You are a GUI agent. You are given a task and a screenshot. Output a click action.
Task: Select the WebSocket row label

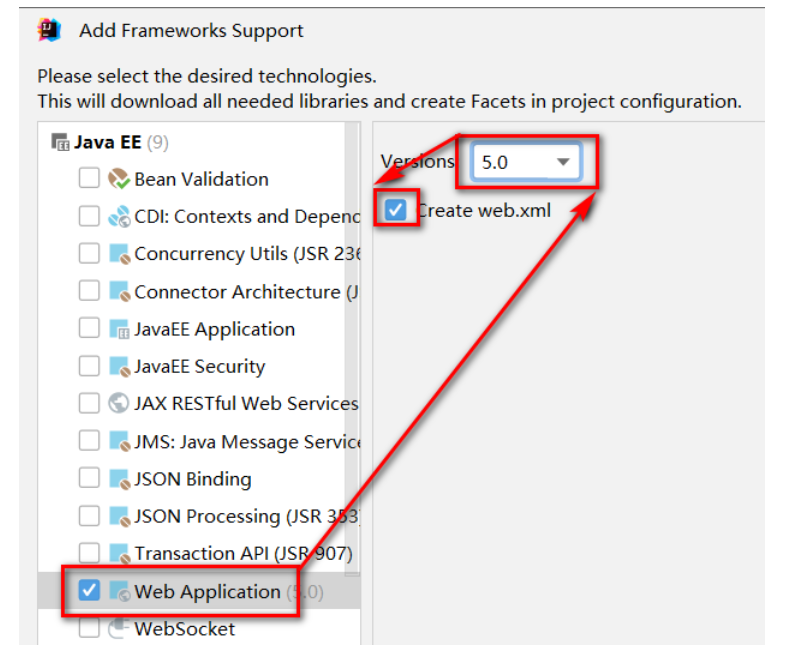click(x=184, y=629)
